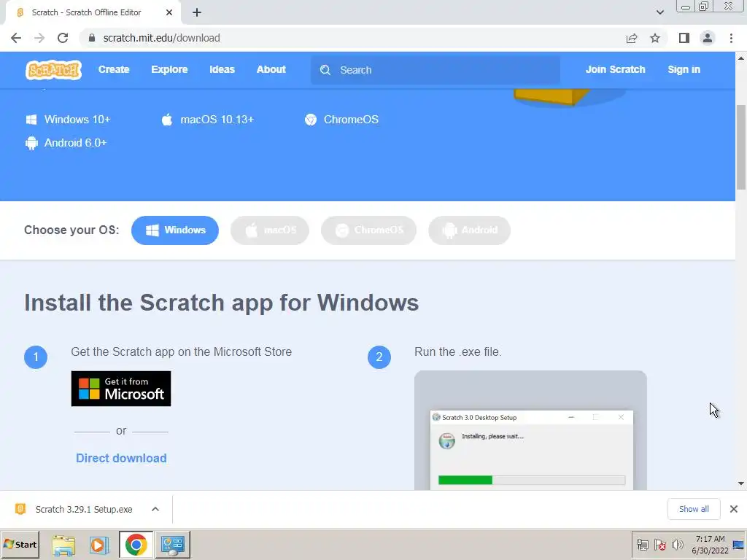Open the Create menu item
Screen dimensions: 747x560
(114, 69)
